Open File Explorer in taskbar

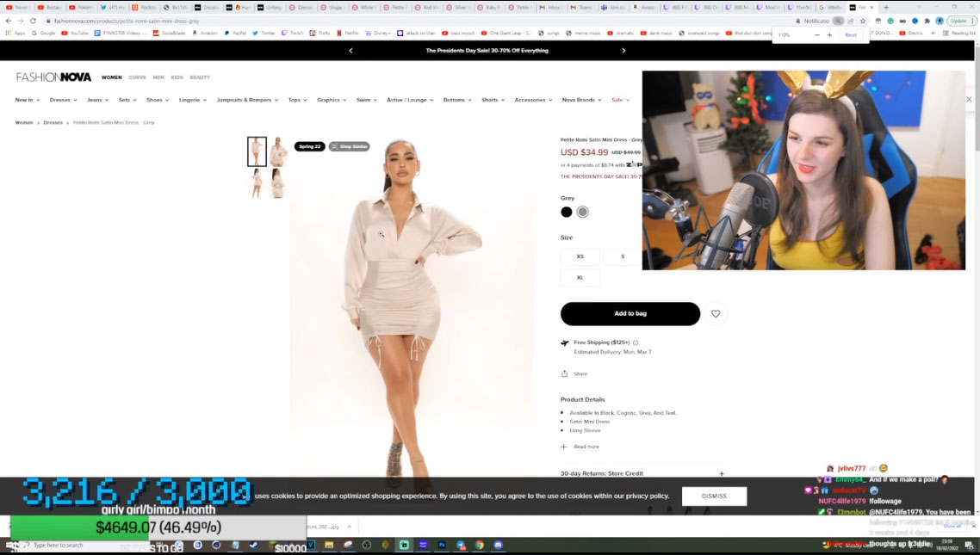point(329,545)
